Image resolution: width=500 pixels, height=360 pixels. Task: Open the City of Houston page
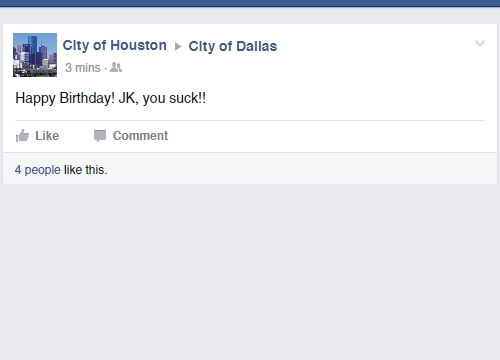115,45
